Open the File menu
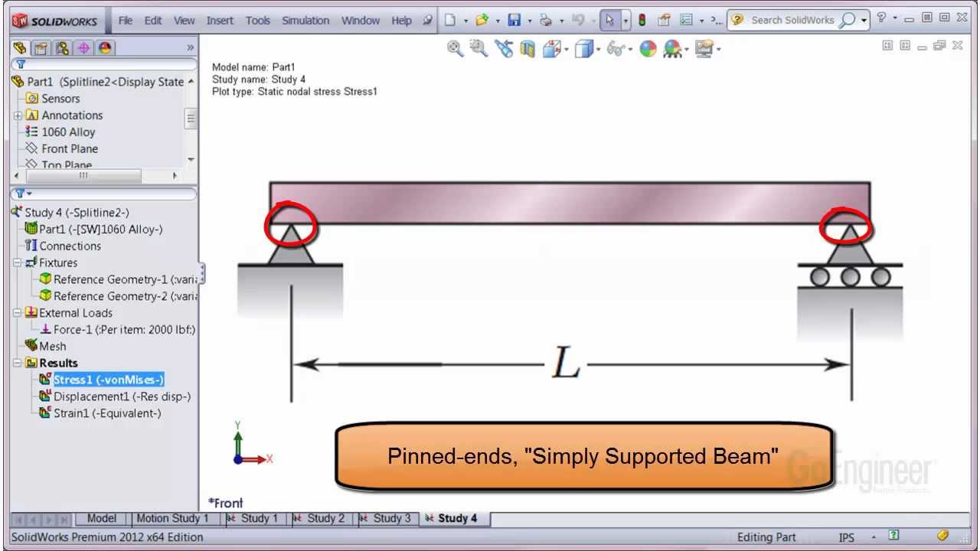980x551 pixels. point(126,21)
